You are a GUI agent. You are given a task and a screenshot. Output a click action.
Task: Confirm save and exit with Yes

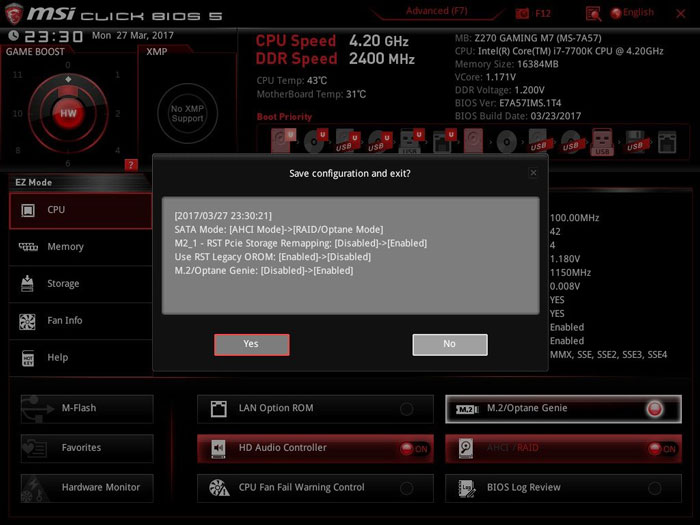click(x=251, y=344)
